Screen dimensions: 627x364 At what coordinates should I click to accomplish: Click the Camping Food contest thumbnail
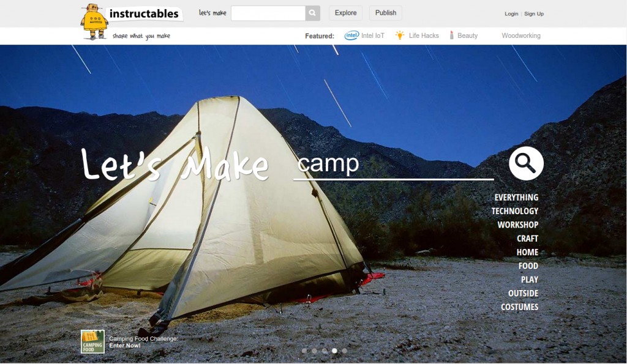[x=92, y=341]
